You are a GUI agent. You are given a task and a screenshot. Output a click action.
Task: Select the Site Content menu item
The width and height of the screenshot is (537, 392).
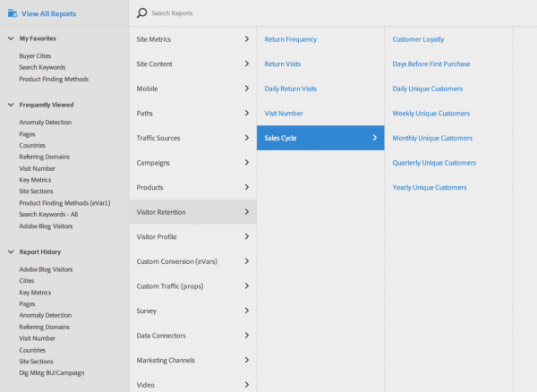click(192, 64)
